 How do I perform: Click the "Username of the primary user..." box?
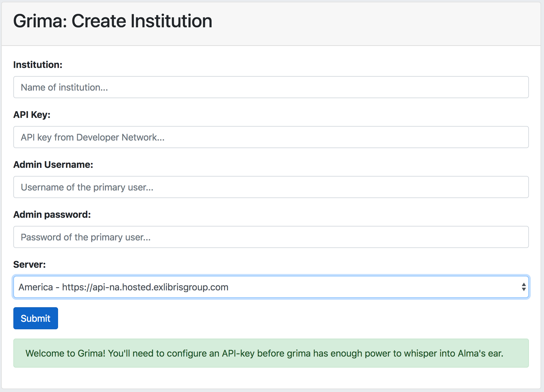coord(87,187)
